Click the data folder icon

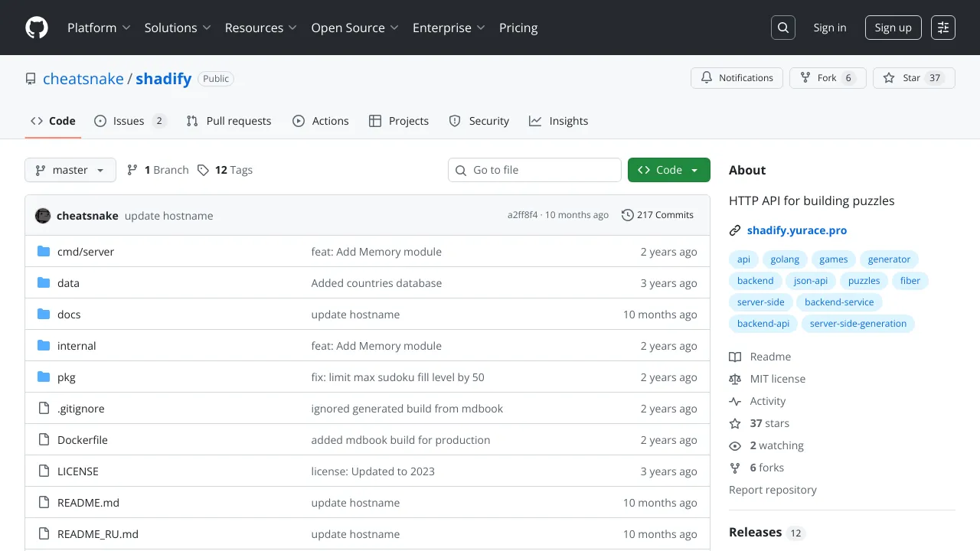pos(44,282)
